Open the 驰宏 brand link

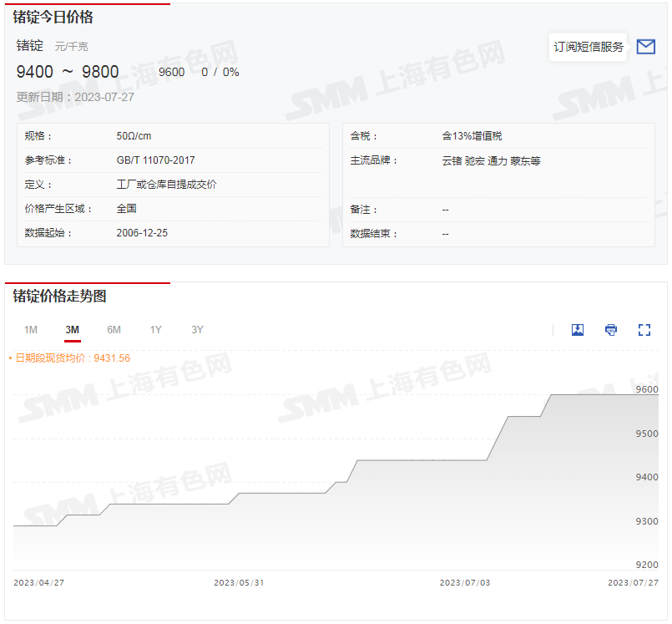[474, 161]
